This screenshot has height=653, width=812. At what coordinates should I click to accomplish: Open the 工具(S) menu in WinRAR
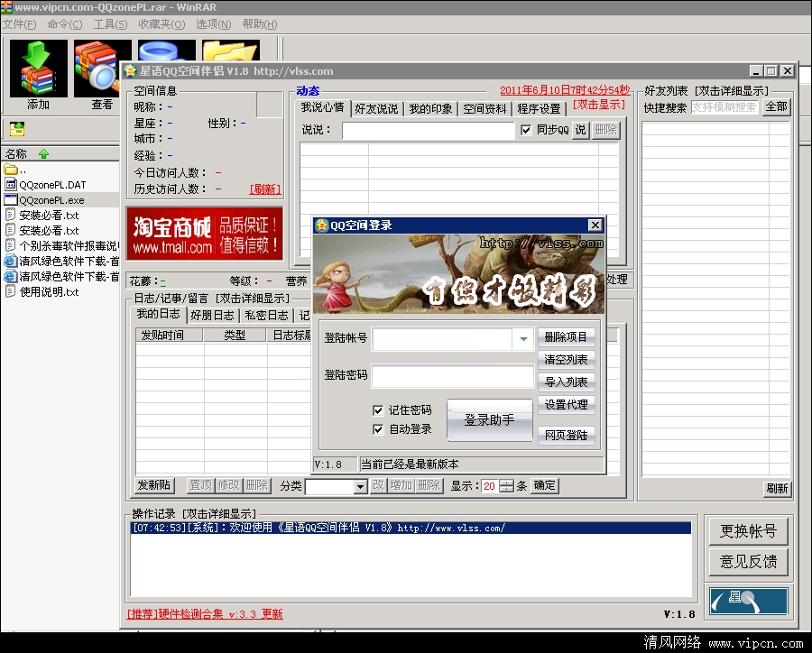[110, 24]
